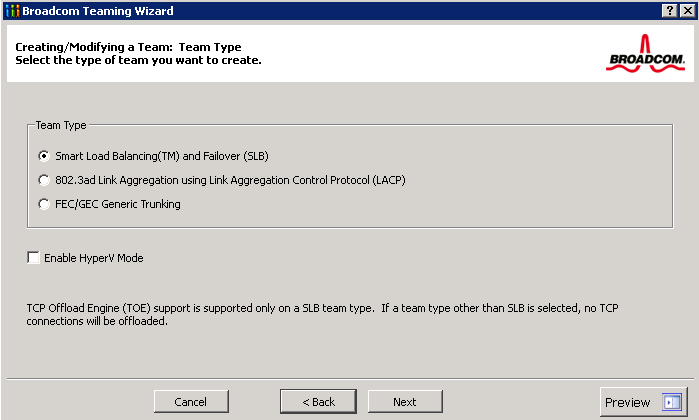Proceed with the Next button
The height and width of the screenshot is (420, 699).
point(405,402)
